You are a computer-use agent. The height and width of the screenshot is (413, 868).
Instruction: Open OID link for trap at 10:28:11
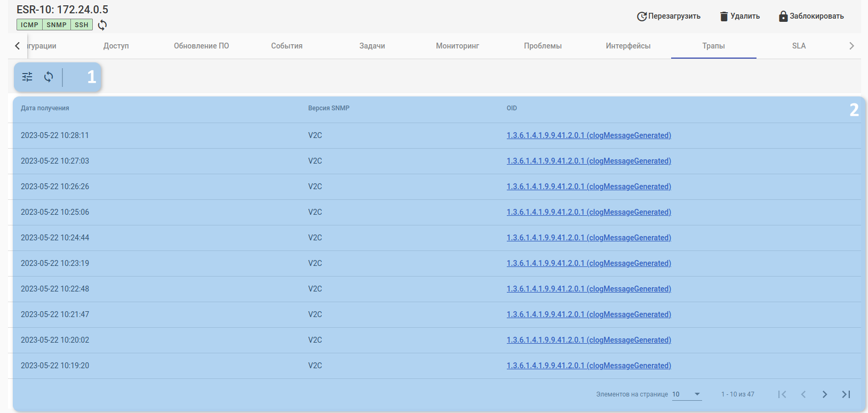pos(589,135)
